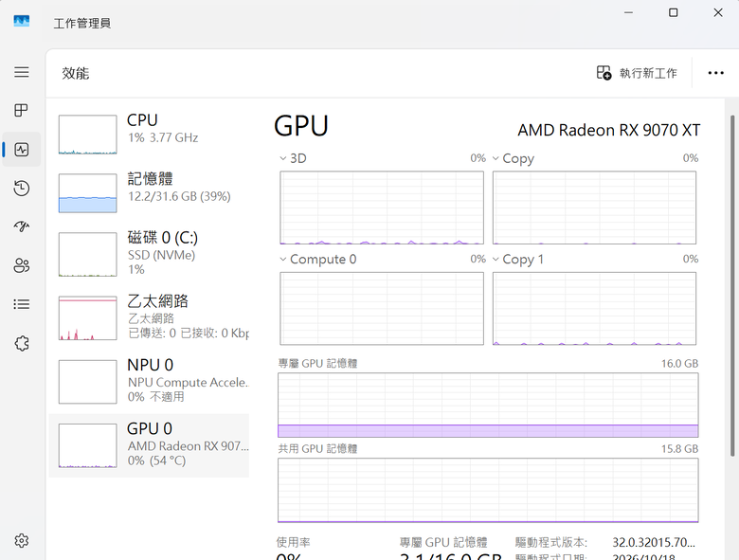
Task: Click the 0% (54 °C) GPU value
Action: [x=156, y=461]
